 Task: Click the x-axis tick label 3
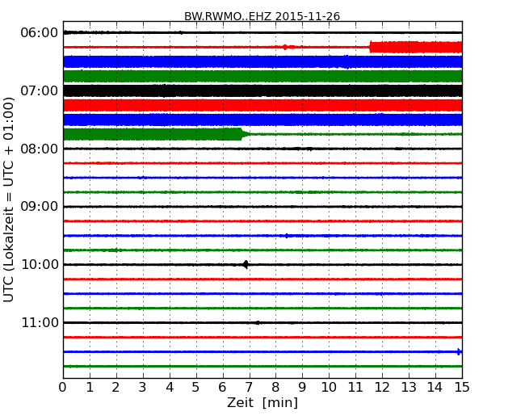pyautogui.click(x=143, y=388)
